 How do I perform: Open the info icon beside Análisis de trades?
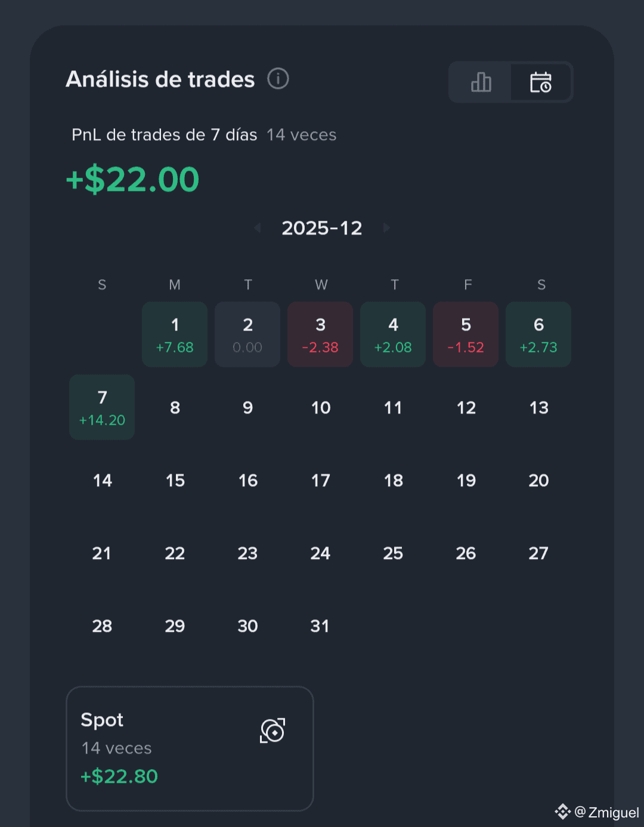(x=278, y=78)
